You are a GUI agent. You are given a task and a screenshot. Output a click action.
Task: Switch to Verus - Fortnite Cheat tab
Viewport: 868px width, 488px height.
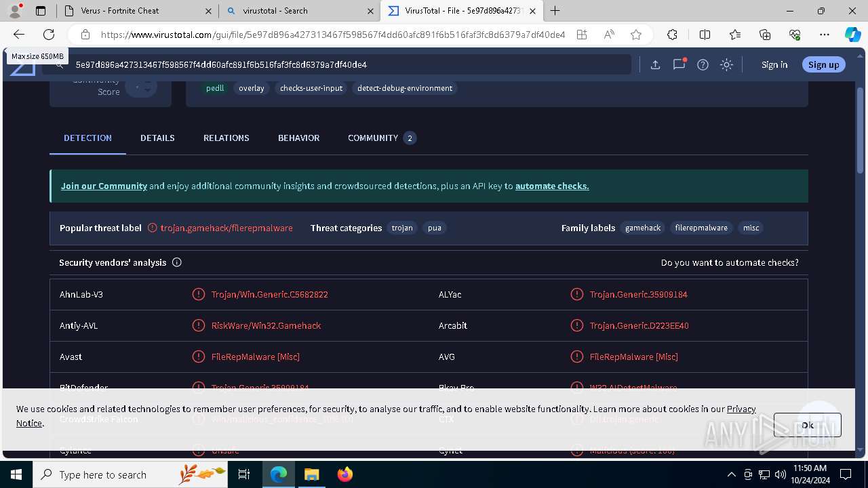pos(137,11)
